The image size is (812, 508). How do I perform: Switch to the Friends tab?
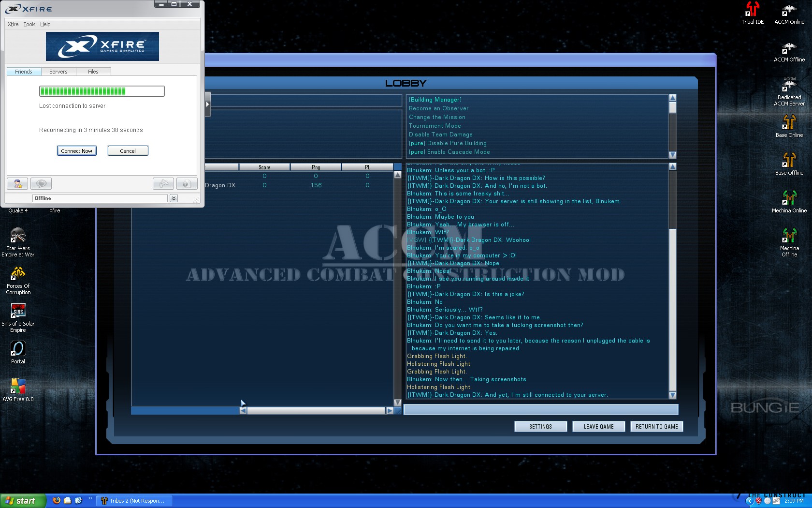tap(24, 72)
